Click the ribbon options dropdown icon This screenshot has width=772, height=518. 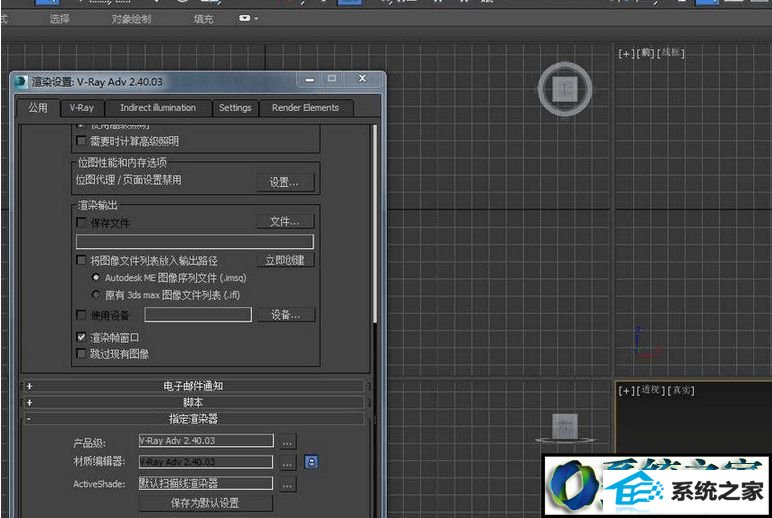[x=248, y=18]
